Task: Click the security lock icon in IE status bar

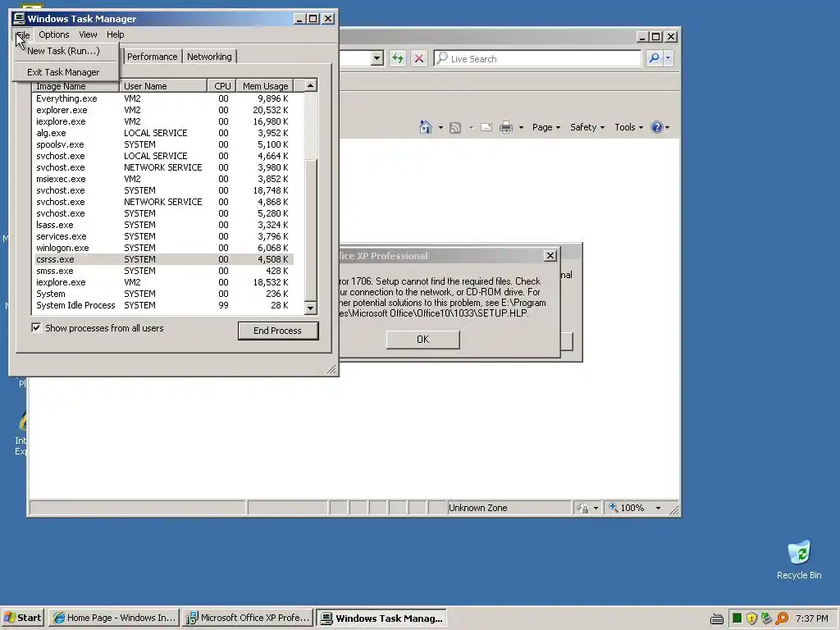Action: (x=584, y=508)
